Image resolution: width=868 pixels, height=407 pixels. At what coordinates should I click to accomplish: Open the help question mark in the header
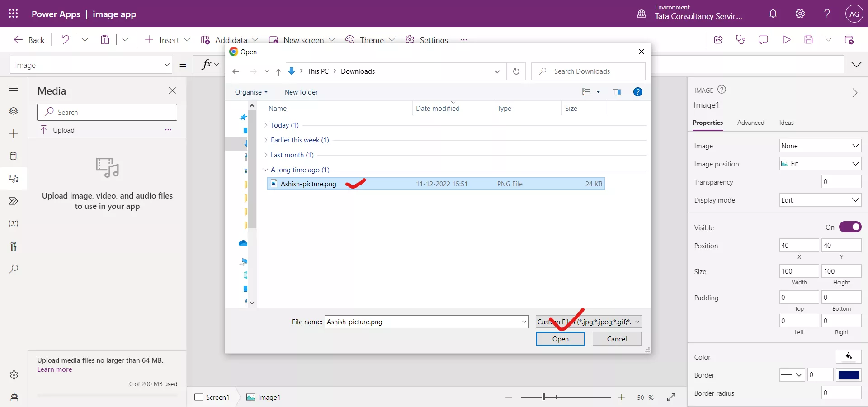(x=827, y=14)
